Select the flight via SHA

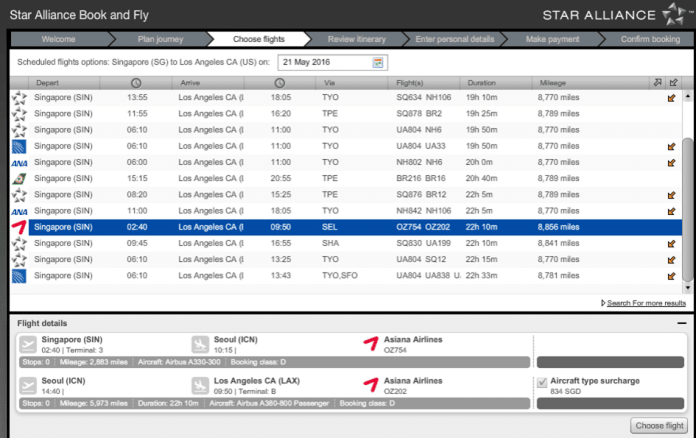point(346,243)
